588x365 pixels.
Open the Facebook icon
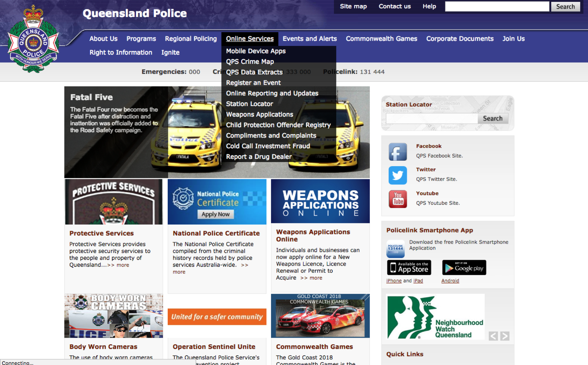398,152
